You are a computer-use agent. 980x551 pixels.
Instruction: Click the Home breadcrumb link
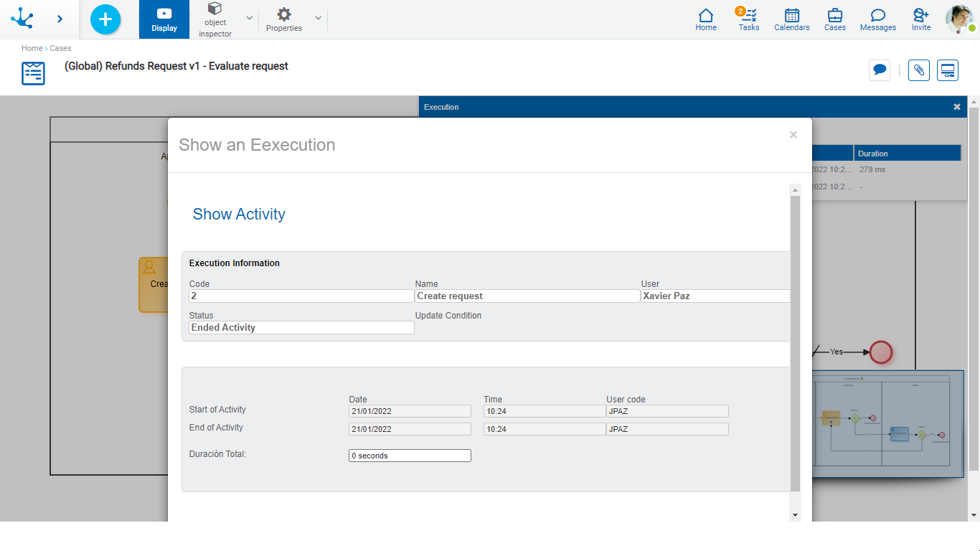[x=32, y=48]
